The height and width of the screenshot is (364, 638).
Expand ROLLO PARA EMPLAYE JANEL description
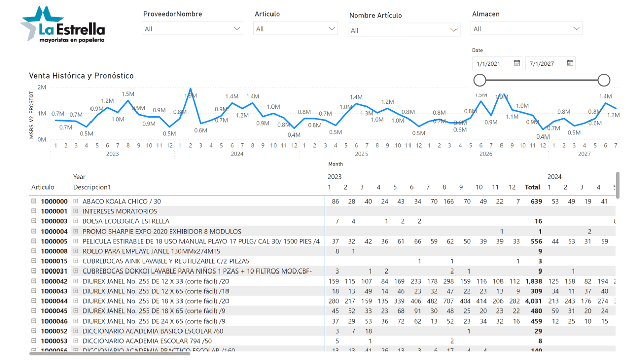click(x=76, y=251)
